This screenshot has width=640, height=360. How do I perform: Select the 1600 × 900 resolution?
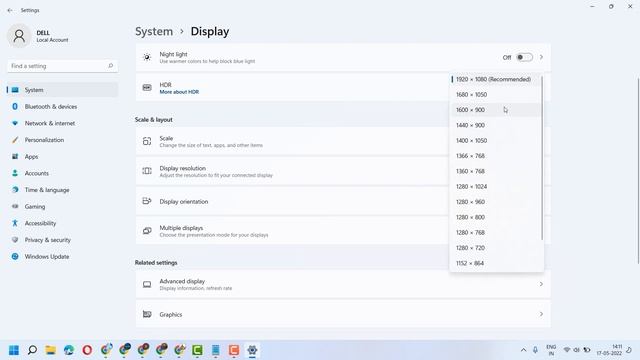pyautogui.click(x=496, y=110)
